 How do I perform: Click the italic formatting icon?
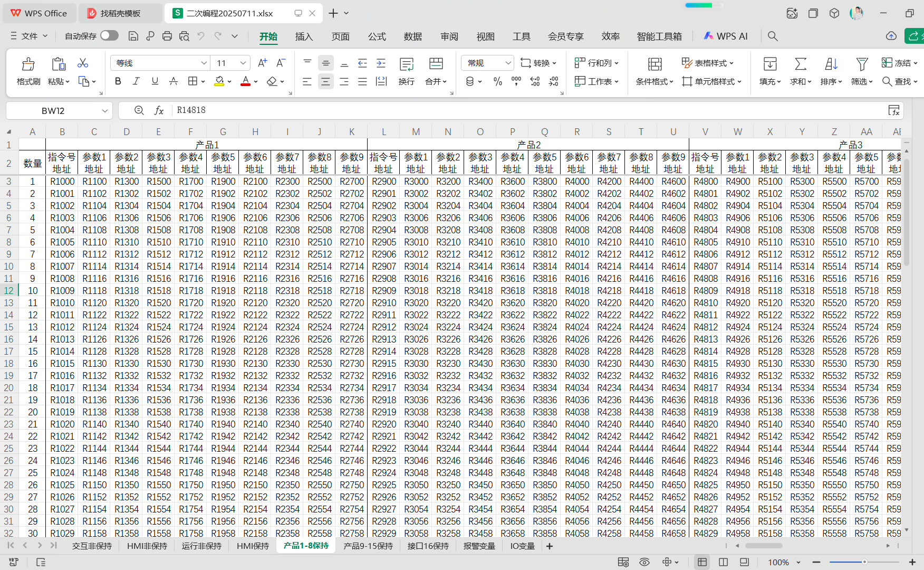[136, 81]
